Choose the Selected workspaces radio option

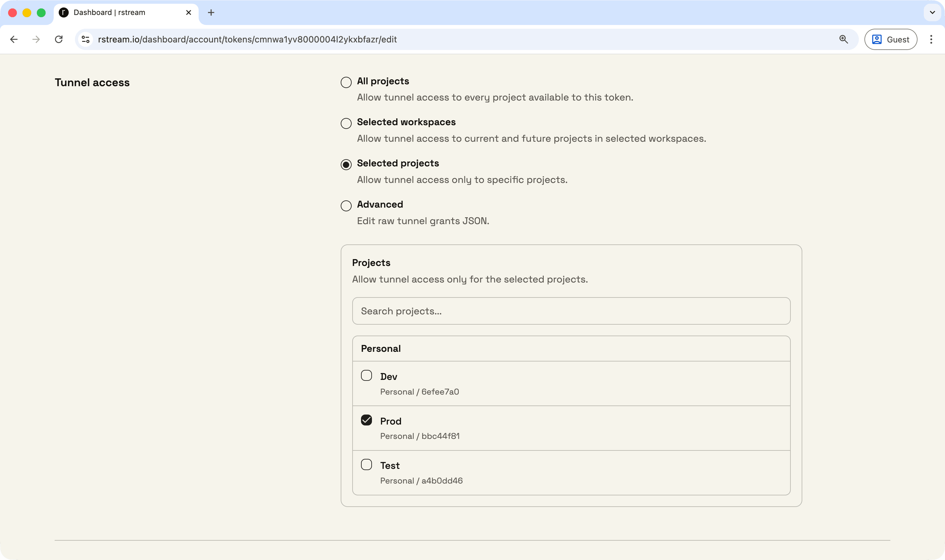pyautogui.click(x=346, y=123)
